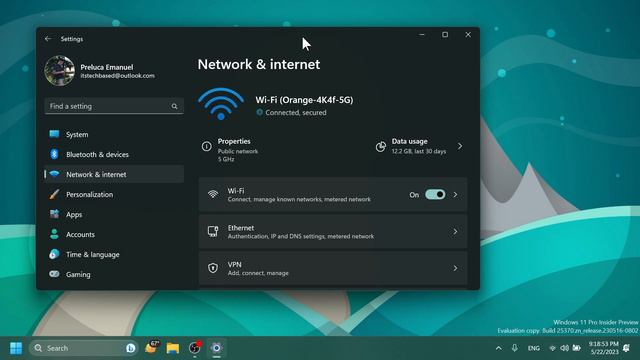Open the notifications bell icon

tap(627, 348)
